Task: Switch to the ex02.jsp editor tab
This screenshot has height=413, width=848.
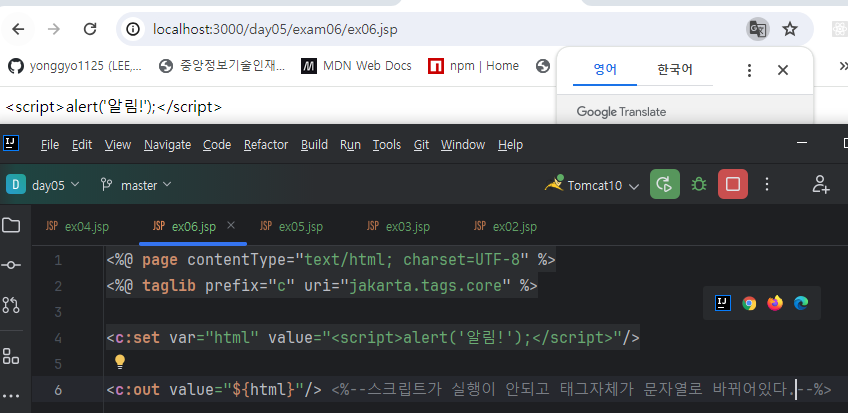Action: pos(506,227)
